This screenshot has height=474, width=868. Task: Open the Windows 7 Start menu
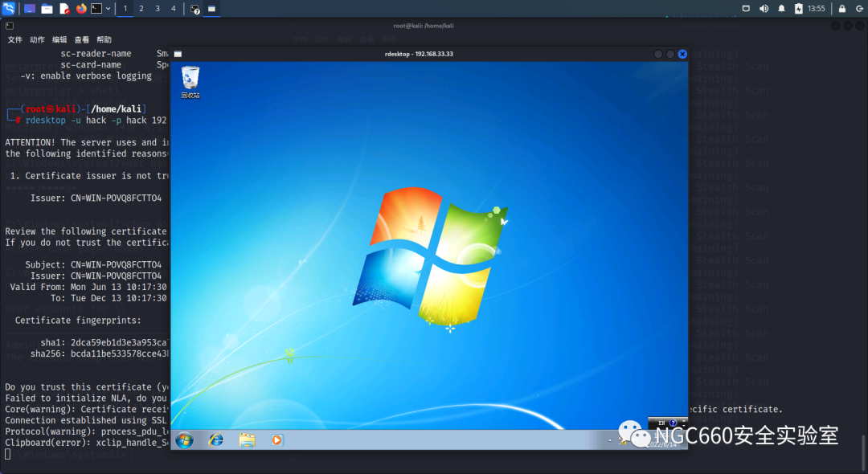(x=184, y=439)
